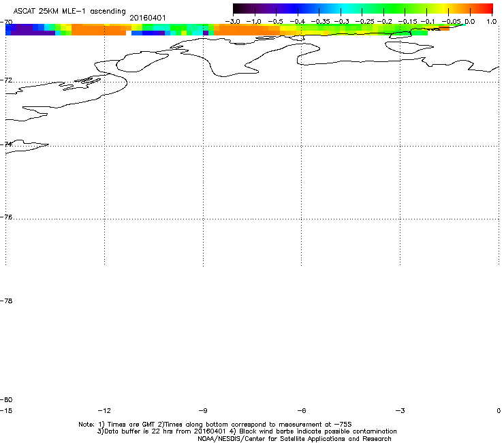Click the ASCAT 25KM MLE-1 ascending title
Viewport: 504px width, 443px height.
coord(69,11)
